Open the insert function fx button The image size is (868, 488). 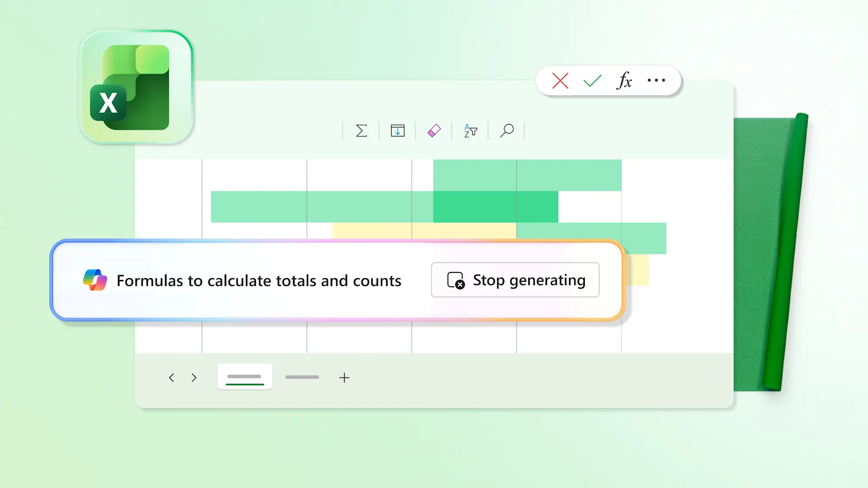pos(624,80)
